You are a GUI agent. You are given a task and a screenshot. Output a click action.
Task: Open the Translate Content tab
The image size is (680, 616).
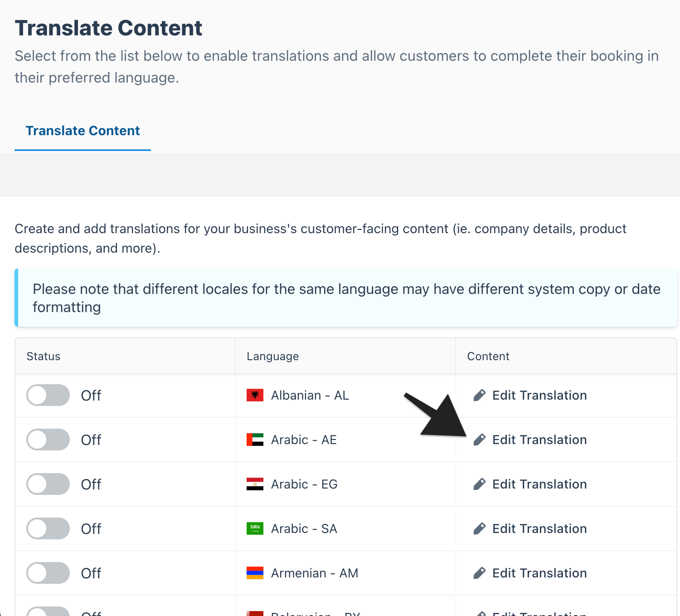click(83, 131)
